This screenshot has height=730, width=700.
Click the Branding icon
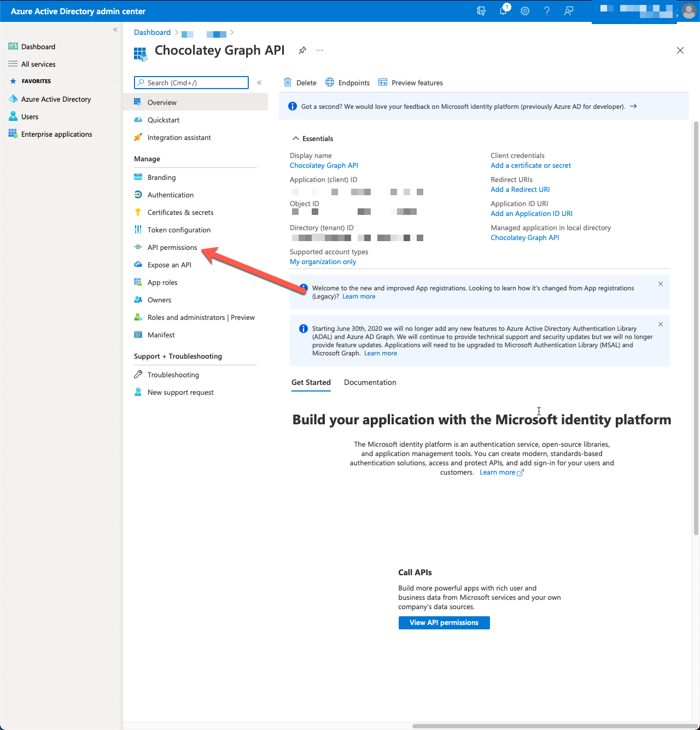[x=138, y=177]
